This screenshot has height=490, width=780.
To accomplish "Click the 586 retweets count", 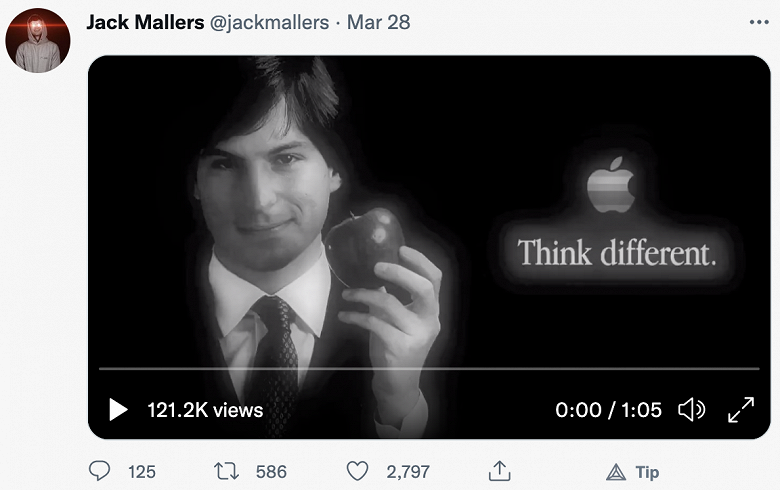I will 270,471.
